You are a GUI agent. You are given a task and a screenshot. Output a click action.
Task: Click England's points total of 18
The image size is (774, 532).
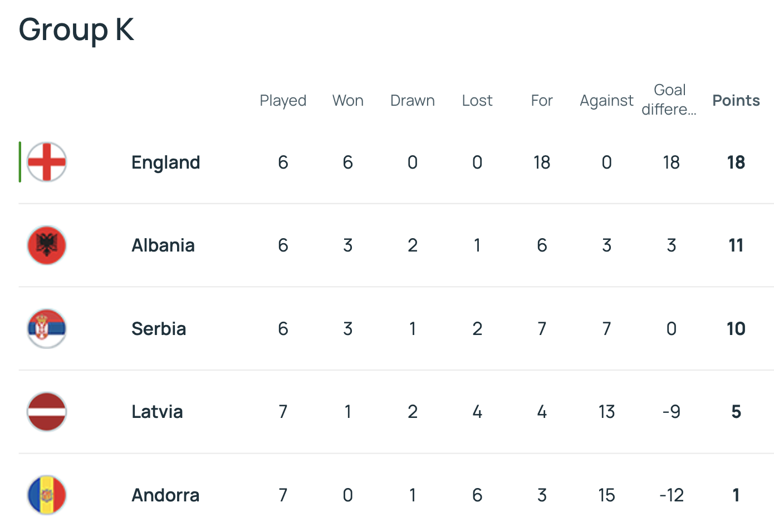[736, 162]
